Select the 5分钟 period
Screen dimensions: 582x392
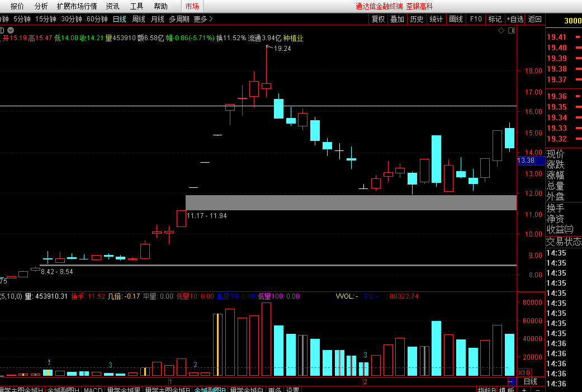pos(22,19)
